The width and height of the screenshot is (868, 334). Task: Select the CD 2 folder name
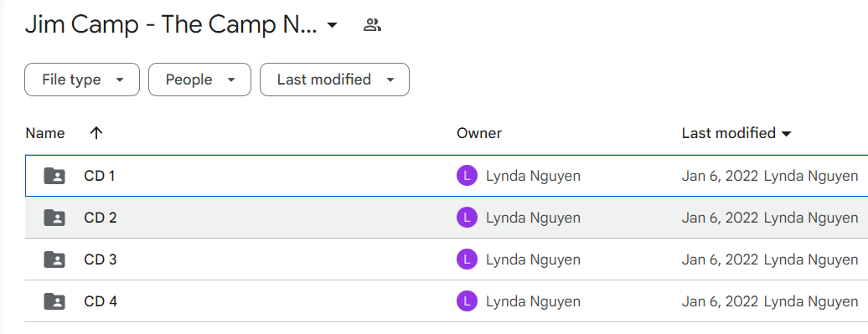click(x=101, y=218)
